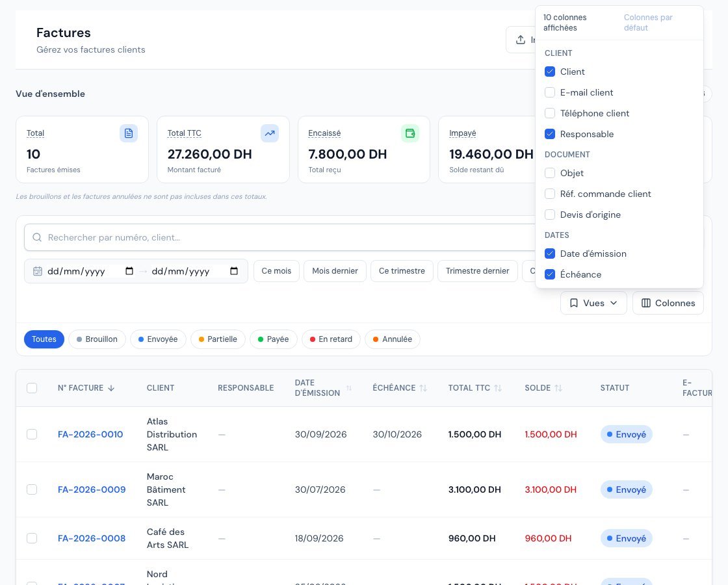Filter invoices by Brouillon status
Image resolution: width=728 pixels, height=585 pixels.
click(97, 339)
